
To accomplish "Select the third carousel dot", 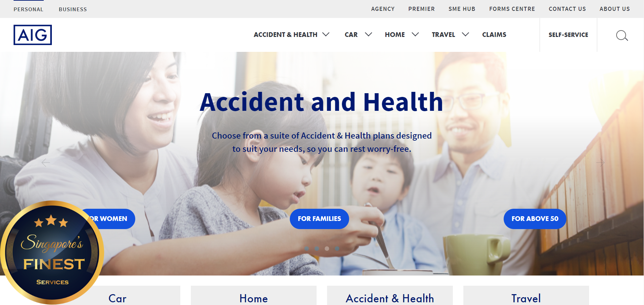I will (327, 248).
